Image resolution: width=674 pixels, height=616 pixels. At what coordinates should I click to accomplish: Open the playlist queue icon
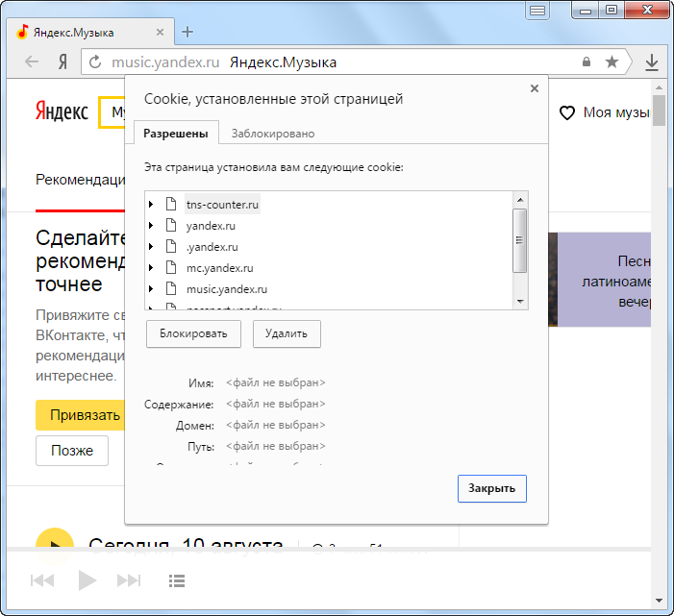177,580
